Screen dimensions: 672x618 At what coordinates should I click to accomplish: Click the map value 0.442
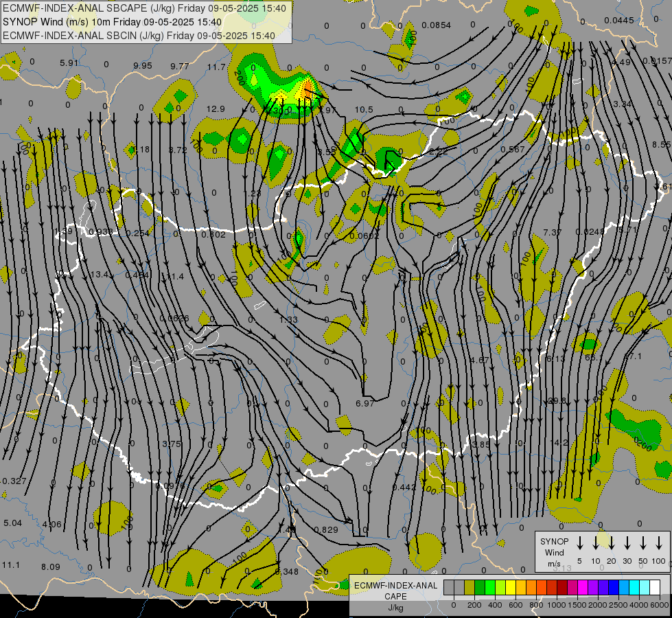404,488
